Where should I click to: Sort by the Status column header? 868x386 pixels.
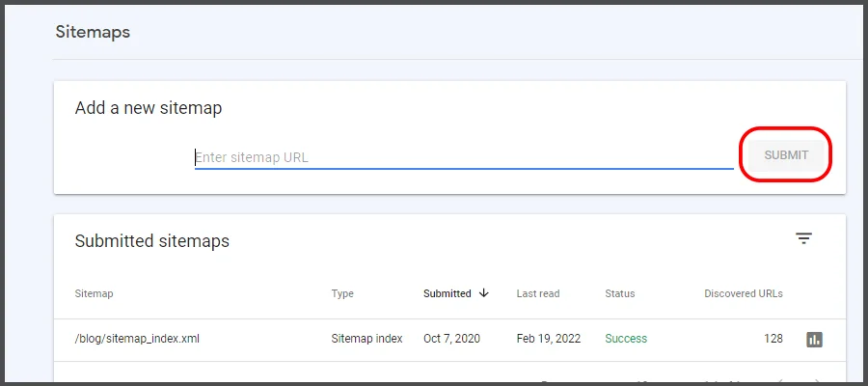(620, 293)
